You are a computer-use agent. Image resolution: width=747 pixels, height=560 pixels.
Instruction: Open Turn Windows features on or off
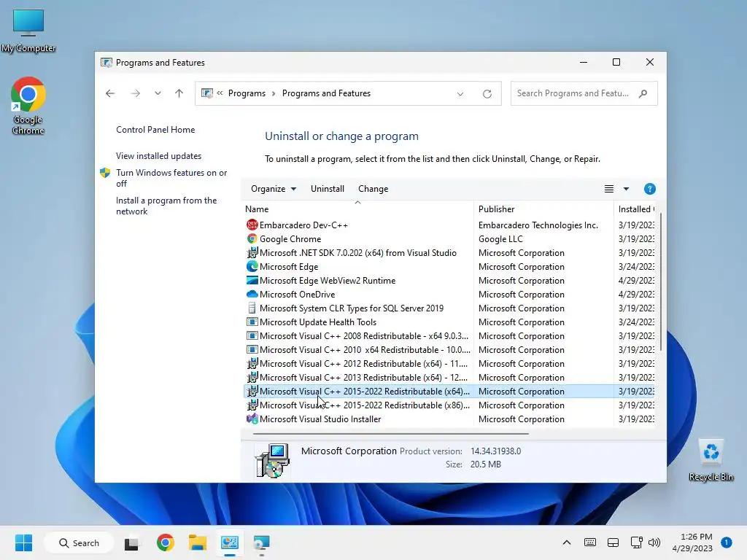pos(171,178)
